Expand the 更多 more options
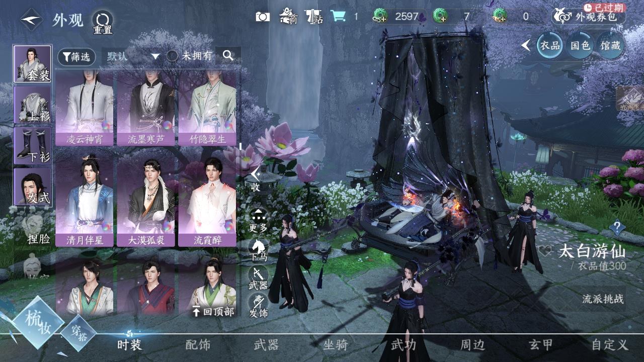 (259, 220)
